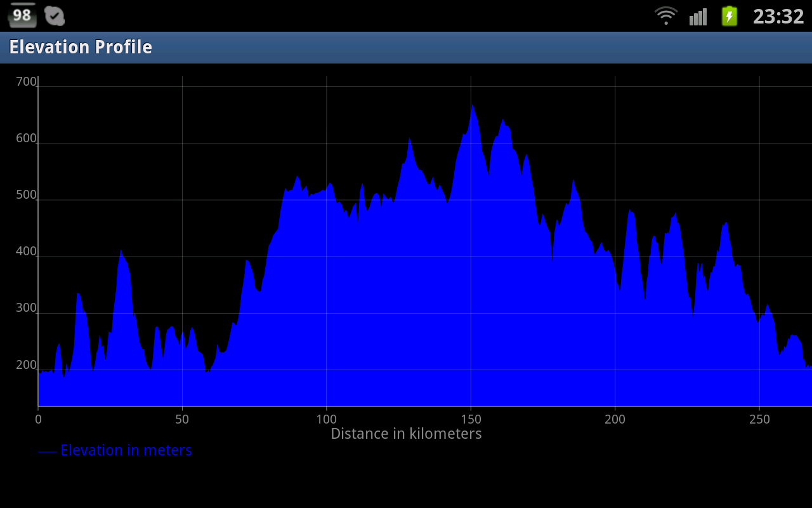Tap the 700 elevation axis label
Viewport: 812px width, 508px height.
pyautogui.click(x=26, y=81)
